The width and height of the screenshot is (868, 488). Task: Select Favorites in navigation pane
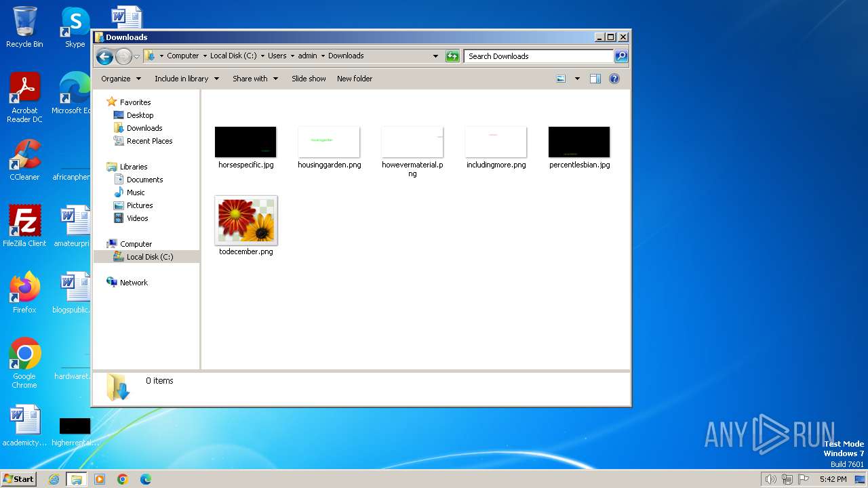(x=135, y=102)
